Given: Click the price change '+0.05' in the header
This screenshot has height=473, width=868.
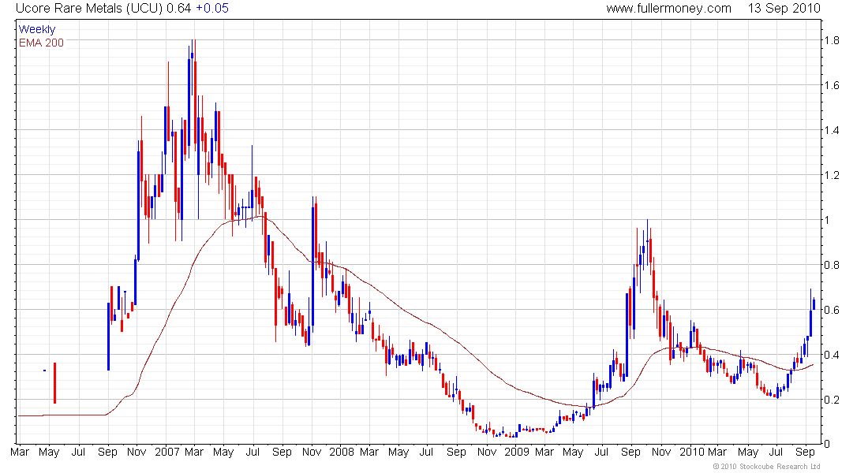Looking at the screenshot, I should [x=212, y=9].
